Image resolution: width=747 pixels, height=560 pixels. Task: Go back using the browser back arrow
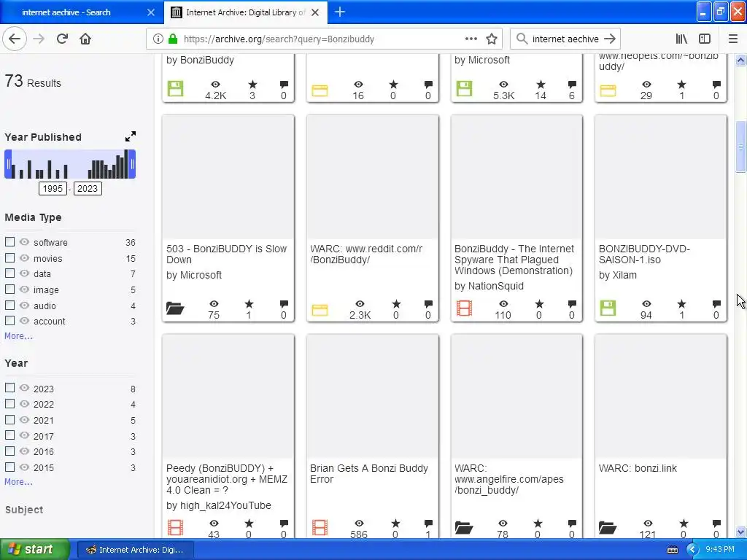(x=15, y=39)
